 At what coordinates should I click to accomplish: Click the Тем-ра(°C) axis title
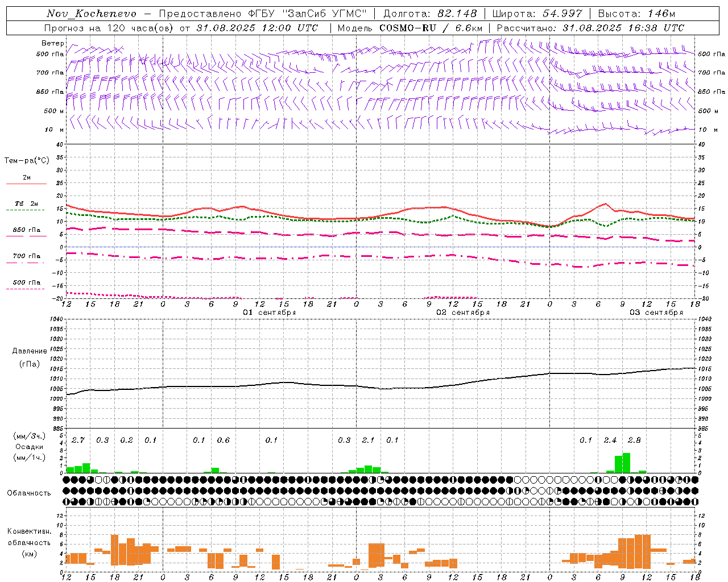[27, 161]
